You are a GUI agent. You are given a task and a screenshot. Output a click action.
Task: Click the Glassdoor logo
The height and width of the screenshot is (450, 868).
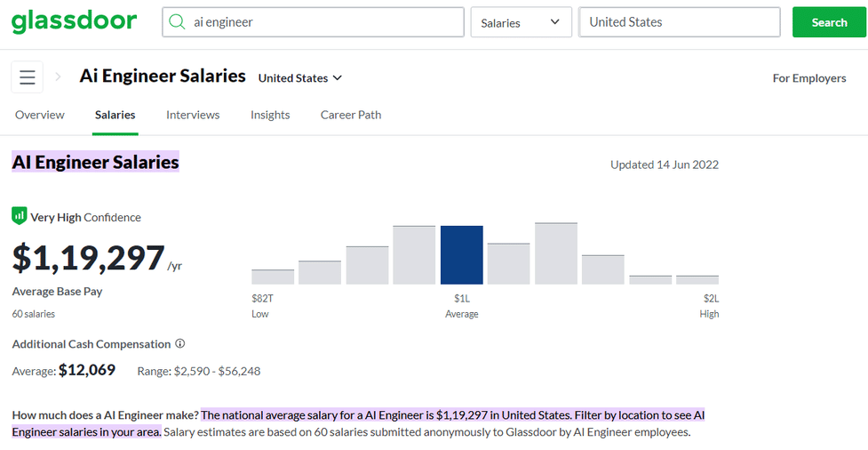tap(75, 21)
